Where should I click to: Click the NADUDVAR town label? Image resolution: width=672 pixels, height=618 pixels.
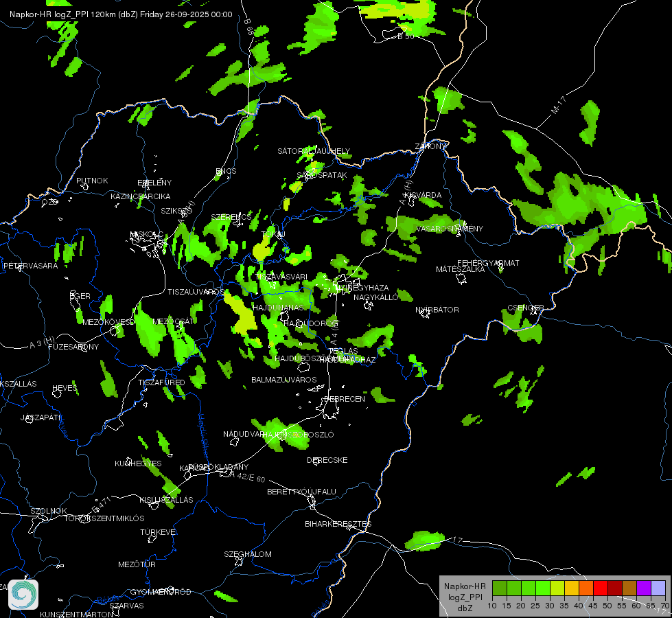pos(244,434)
